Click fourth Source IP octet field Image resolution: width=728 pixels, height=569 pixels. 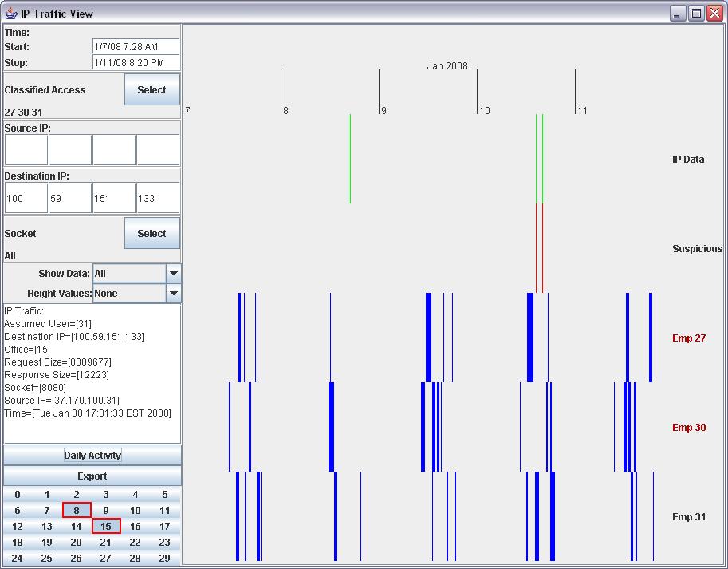pos(158,149)
